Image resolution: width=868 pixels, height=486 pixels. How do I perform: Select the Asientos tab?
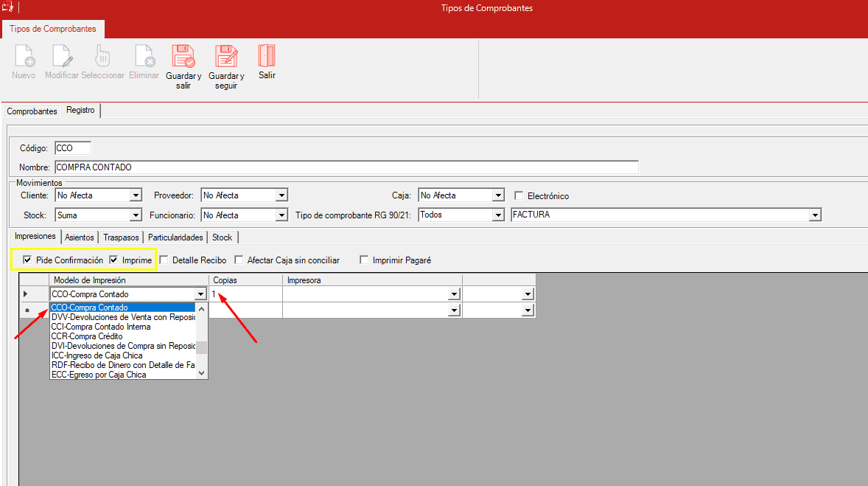79,237
